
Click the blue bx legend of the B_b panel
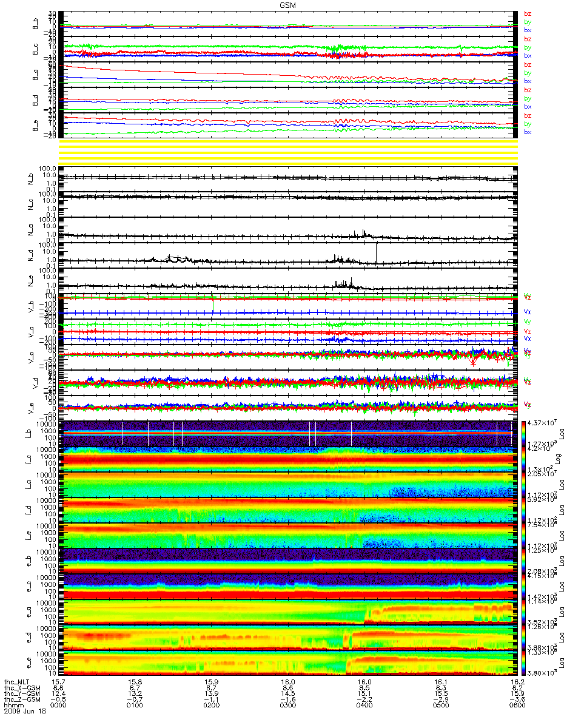[528, 30]
